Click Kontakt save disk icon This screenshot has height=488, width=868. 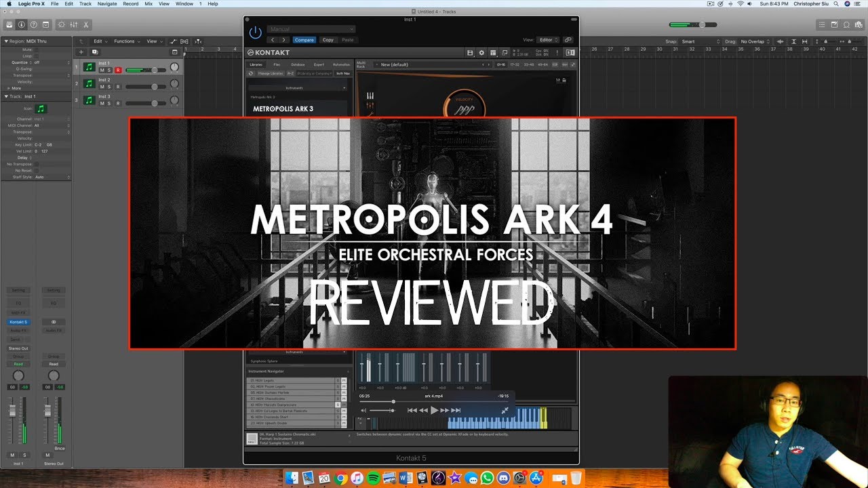pos(470,52)
